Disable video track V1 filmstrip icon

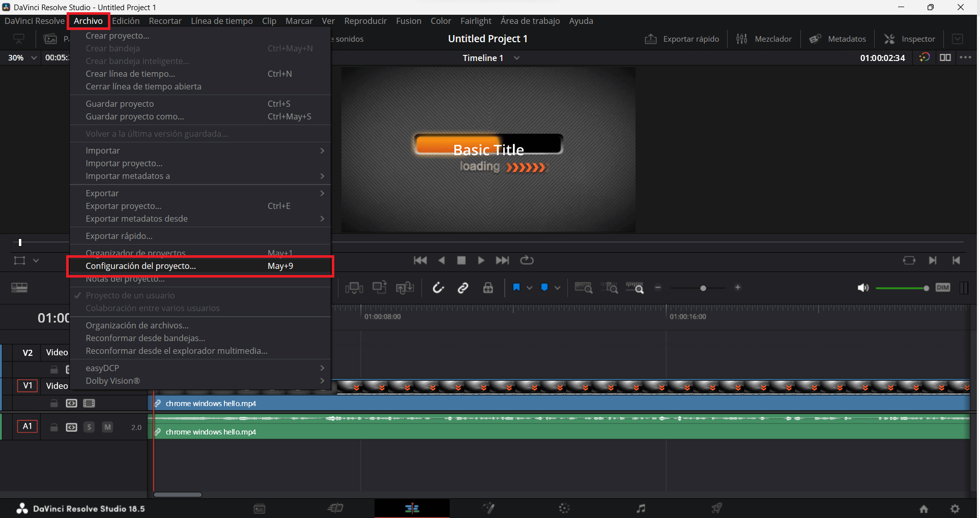pyautogui.click(x=89, y=403)
